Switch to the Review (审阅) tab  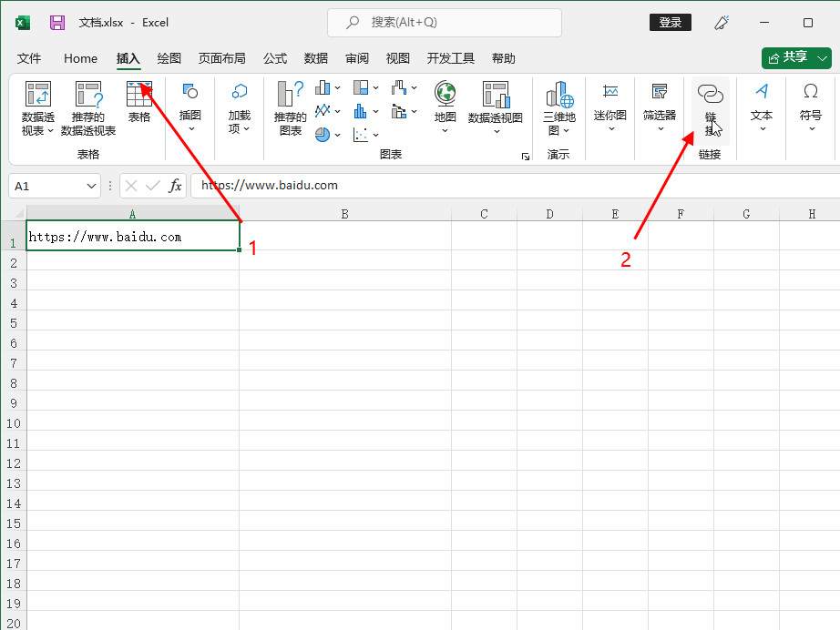[357, 58]
